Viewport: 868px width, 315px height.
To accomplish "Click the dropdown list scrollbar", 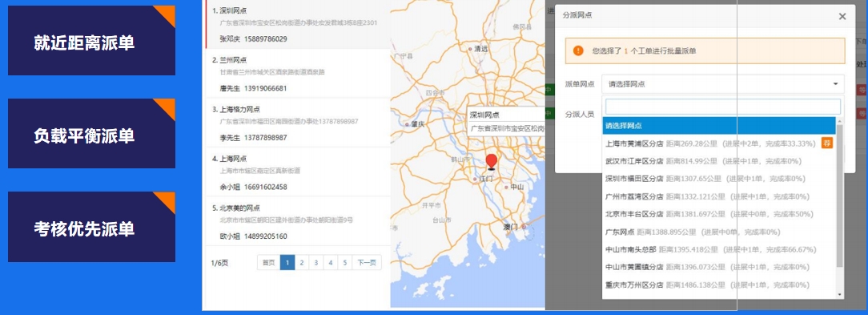I will point(839,196).
